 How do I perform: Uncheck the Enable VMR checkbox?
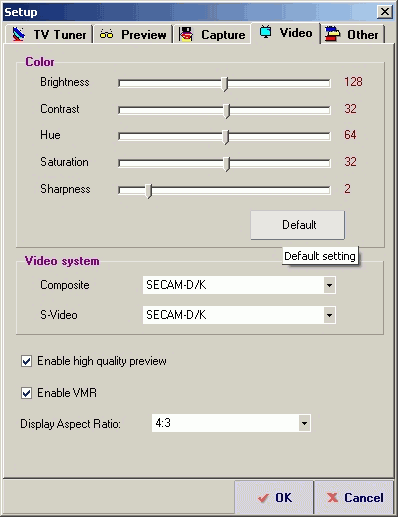(x=27, y=393)
